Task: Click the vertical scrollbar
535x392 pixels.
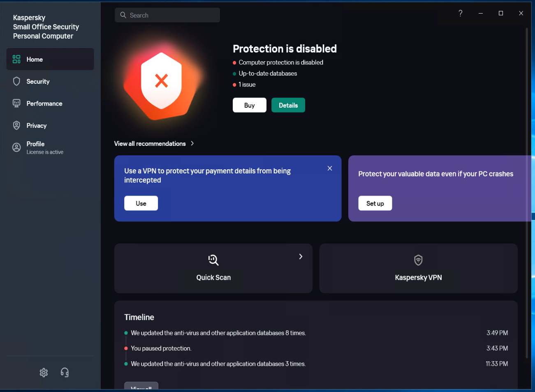Action: (527, 193)
